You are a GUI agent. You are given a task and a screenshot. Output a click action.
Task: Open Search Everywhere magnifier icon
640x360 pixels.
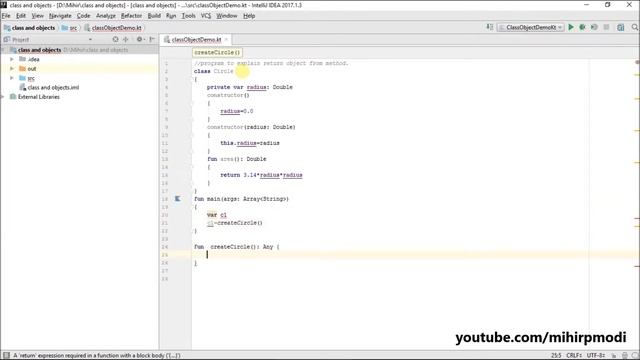point(635,27)
